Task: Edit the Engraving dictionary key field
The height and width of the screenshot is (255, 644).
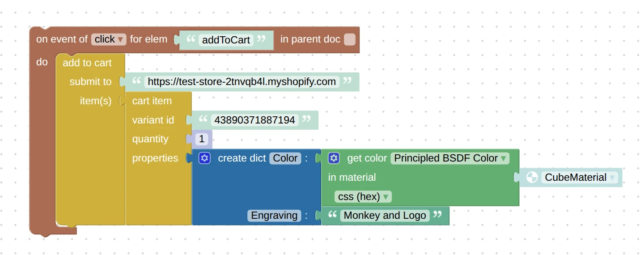Action: (x=274, y=216)
